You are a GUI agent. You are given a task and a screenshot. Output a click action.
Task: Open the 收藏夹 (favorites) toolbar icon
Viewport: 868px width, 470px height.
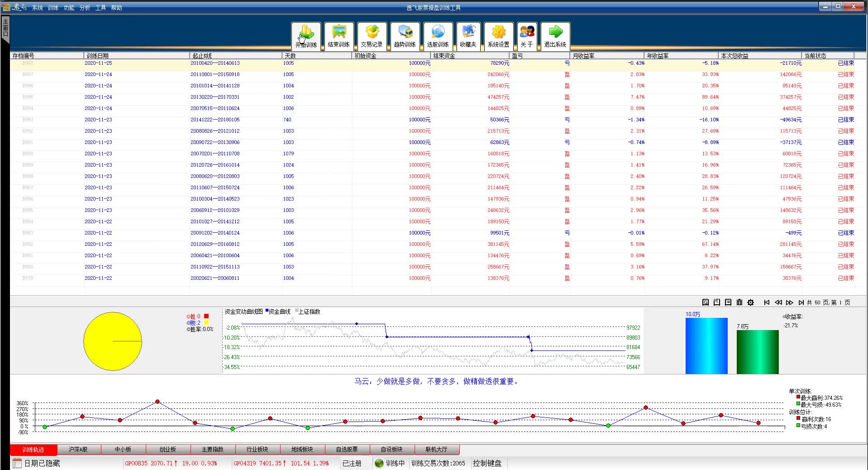468,36
